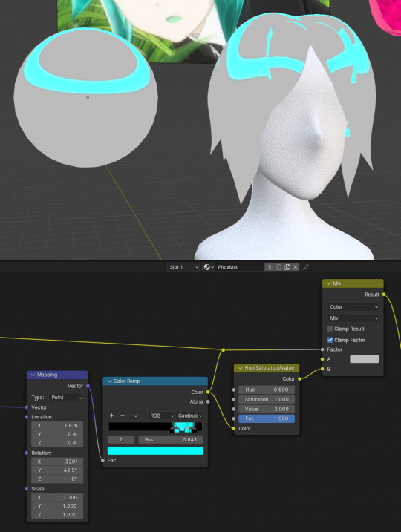Click the Color Ramp Alpha output socket
Viewport: 401px width, 532px height.
(x=208, y=401)
